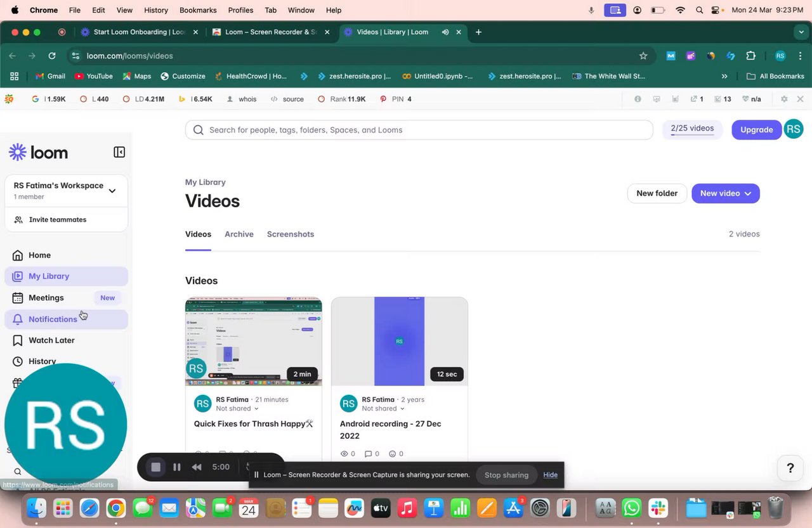Open Meetings in the sidebar
The image size is (812, 528).
[66, 298]
